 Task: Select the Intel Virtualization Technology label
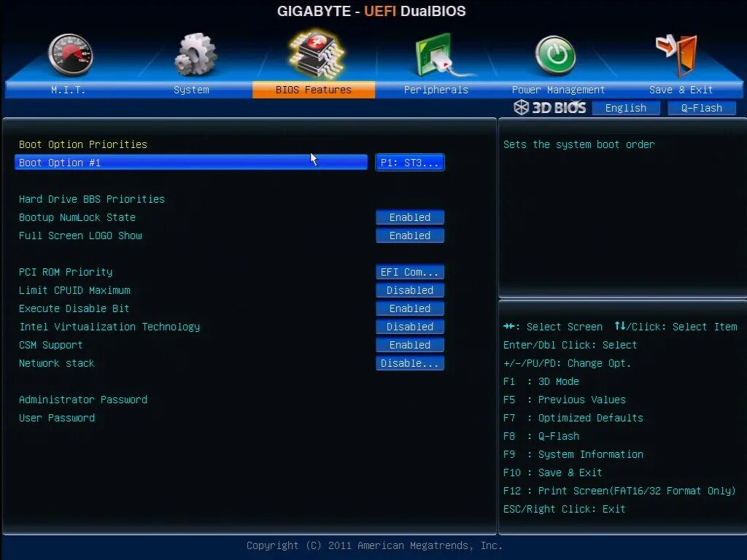(109, 327)
